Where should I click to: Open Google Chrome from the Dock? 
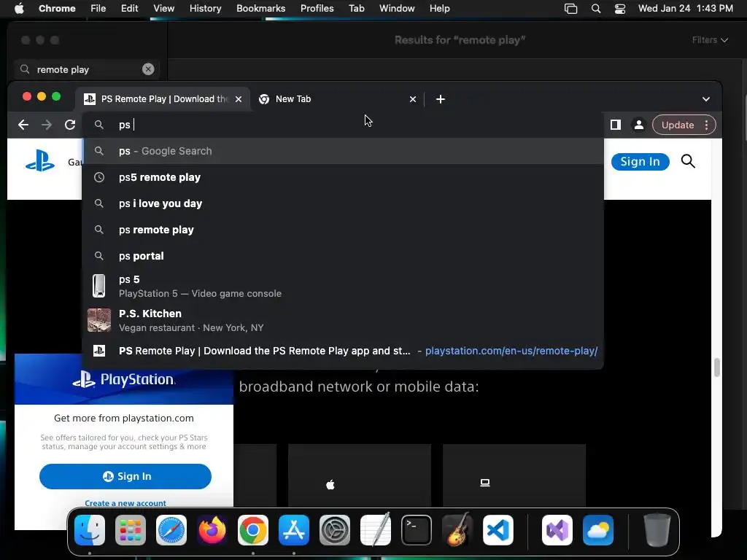coord(253,530)
